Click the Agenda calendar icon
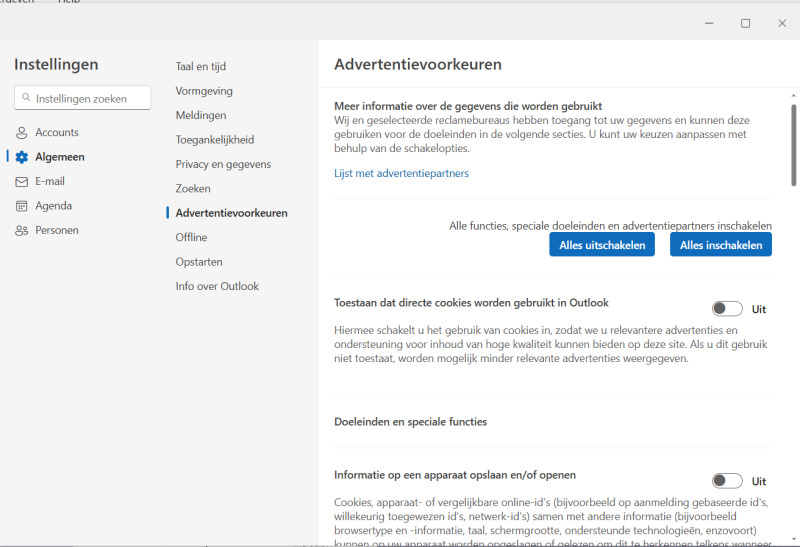 [x=22, y=206]
